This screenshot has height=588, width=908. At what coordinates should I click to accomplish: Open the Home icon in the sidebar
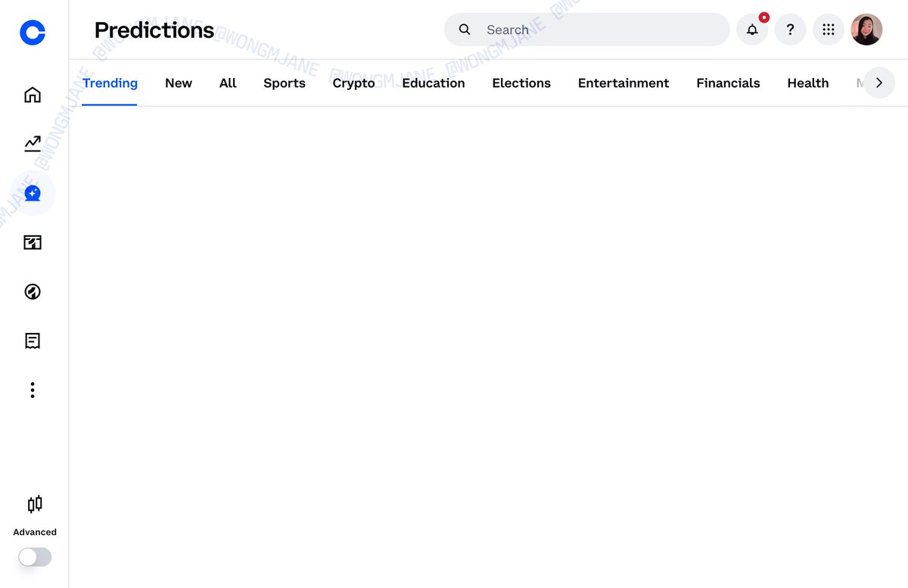32,94
